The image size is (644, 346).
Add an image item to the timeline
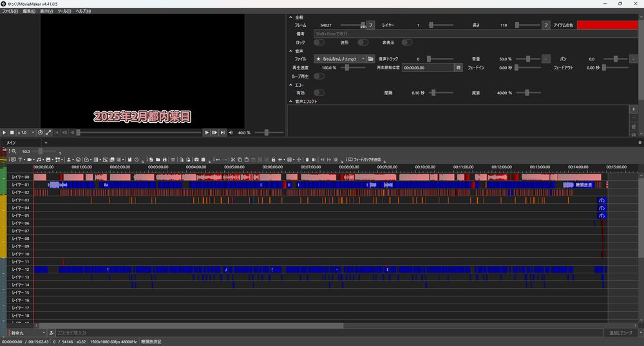[x=48, y=159]
